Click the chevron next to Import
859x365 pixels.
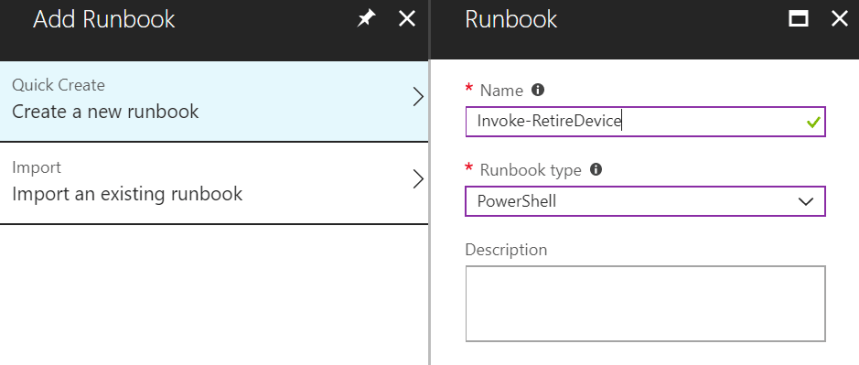[x=418, y=179]
